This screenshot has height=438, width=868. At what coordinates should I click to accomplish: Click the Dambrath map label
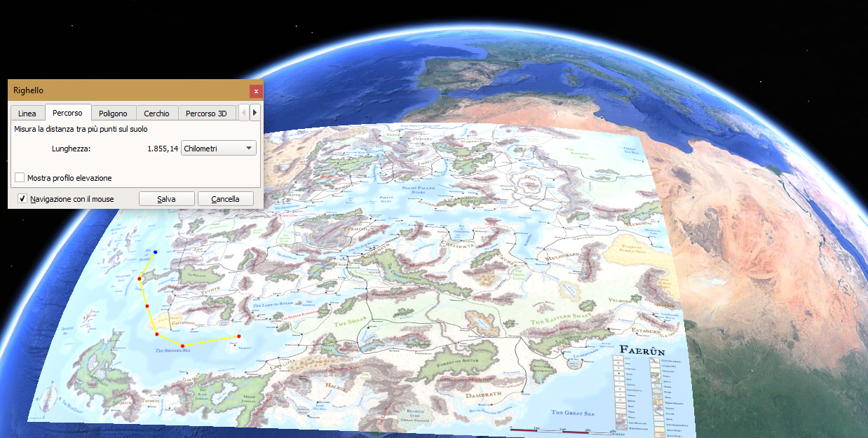485,395
